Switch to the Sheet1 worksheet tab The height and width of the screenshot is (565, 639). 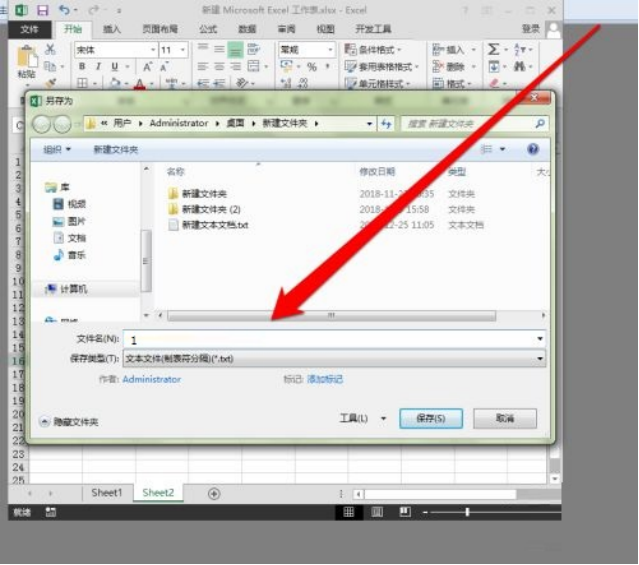point(107,493)
